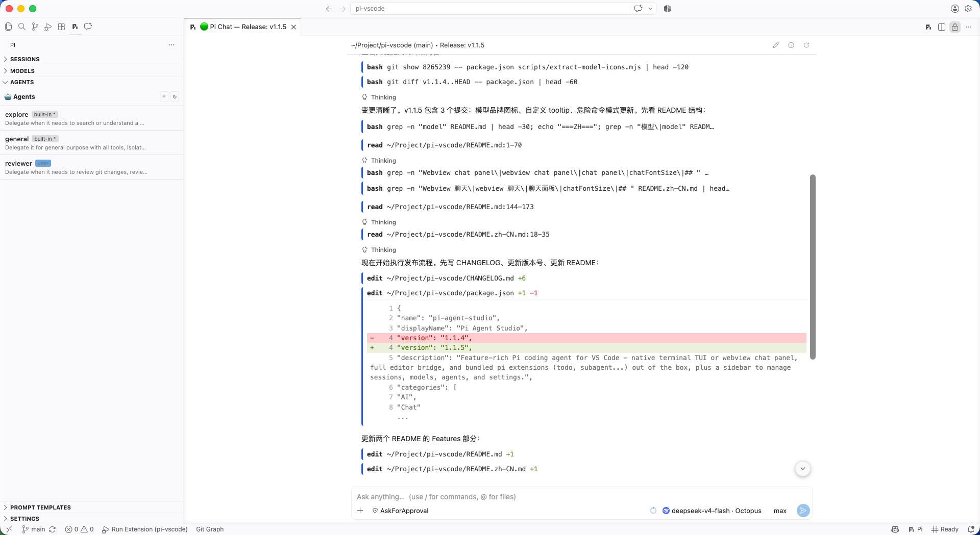Collapse the AGENTS section
This screenshot has width=980, height=535.
(x=92, y=82)
